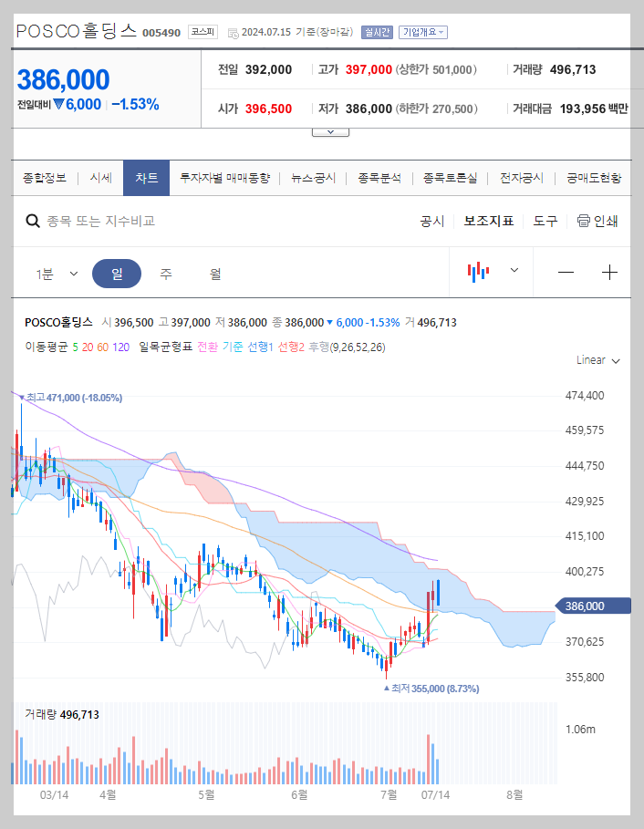Open the Linear scale dropdown
The height and width of the screenshot is (829, 644).
point(597,360)
